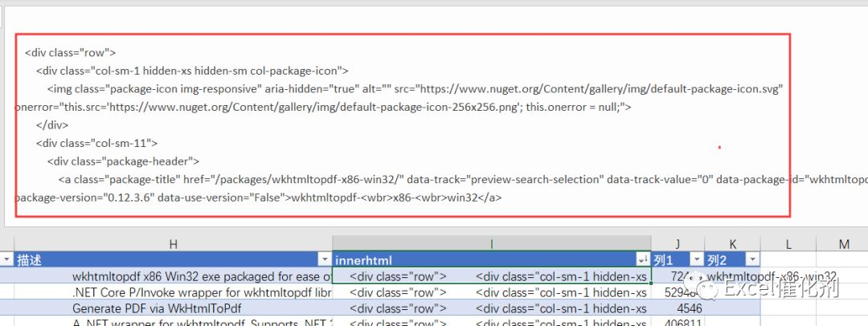Image resolution: width=868 pixels, height=326 pixels.
Task: Select 列1 cell with value 4546
Action: (678, 308)
